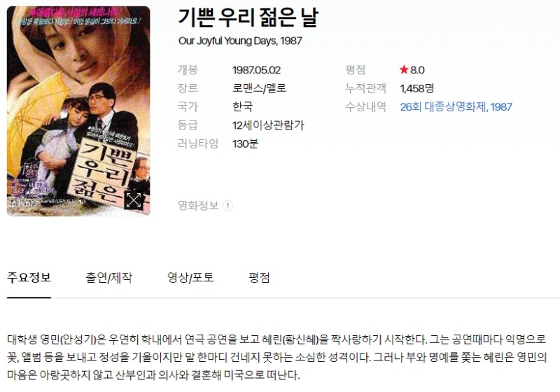This screenshot has width=560, height=392.
Task: Click the poster expand fullscreen icon
Action: point(134,200)
